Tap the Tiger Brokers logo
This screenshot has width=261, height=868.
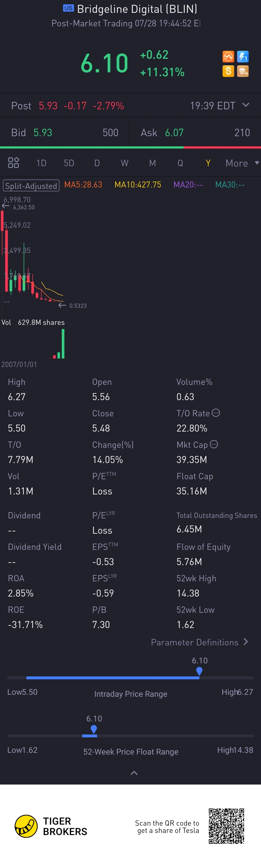pos(26,826)
